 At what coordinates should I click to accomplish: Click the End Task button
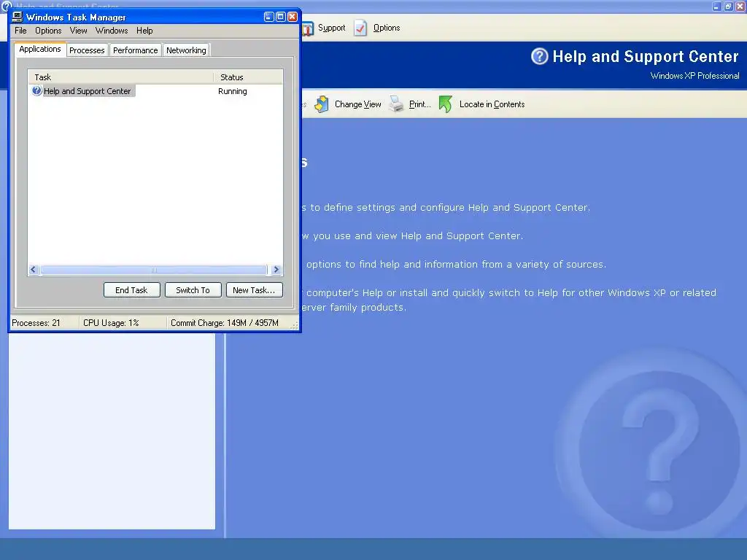pos(131,290)
